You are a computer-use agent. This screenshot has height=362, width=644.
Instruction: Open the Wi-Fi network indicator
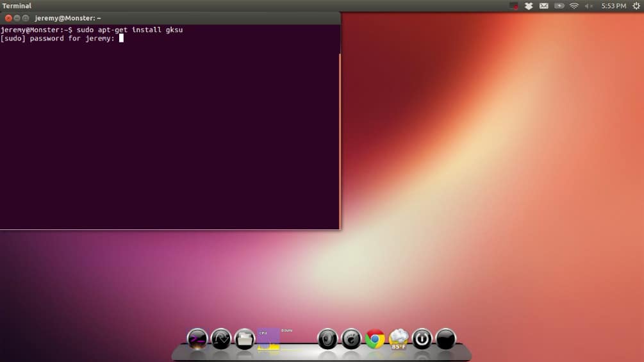pyautogui.click(x=574, y=6)
